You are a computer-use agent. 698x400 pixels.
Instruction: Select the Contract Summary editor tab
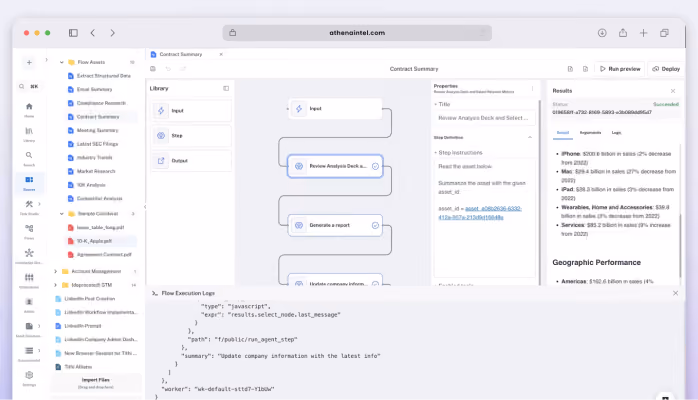point(181,54)
